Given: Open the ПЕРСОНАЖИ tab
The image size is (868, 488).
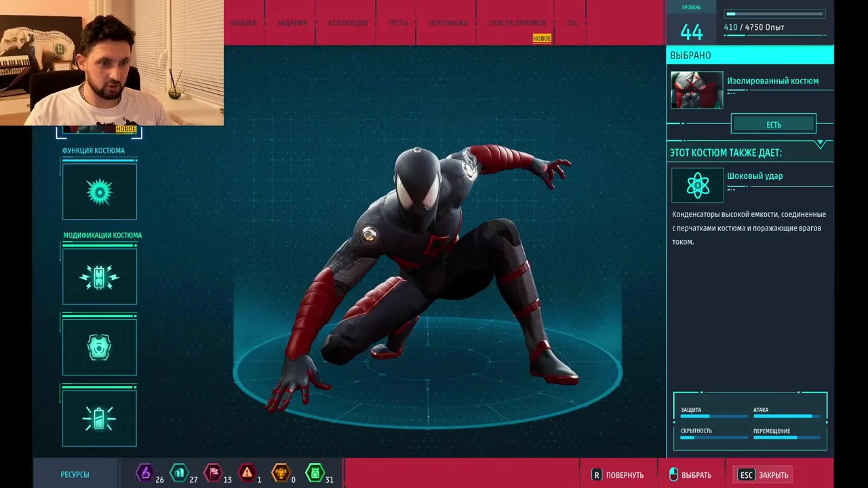Looking at the screenshot, I should click(x=448, y=23).
